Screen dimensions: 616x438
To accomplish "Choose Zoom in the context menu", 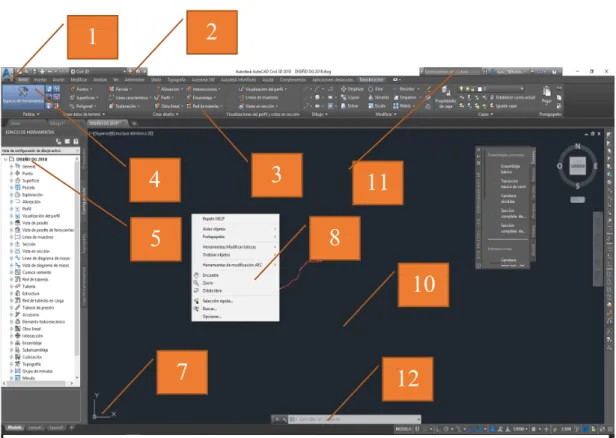I will point(235,283).
